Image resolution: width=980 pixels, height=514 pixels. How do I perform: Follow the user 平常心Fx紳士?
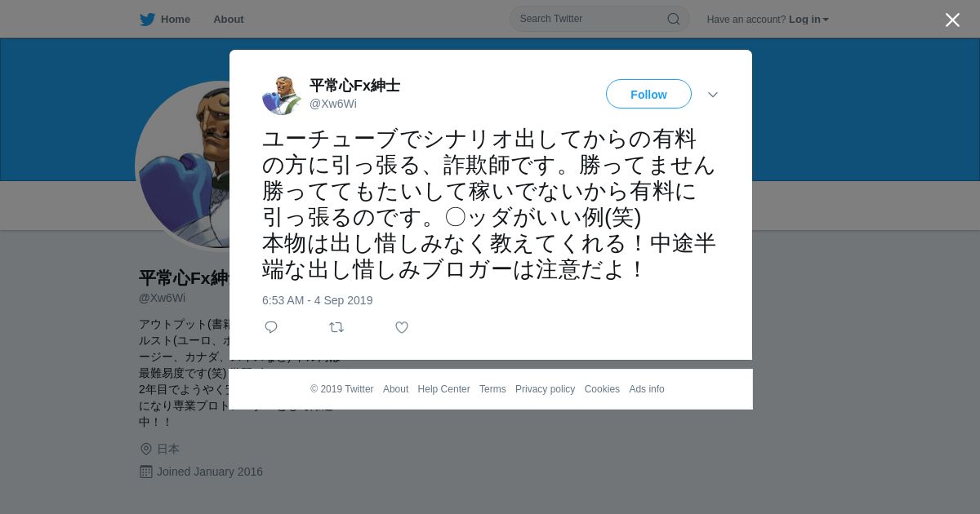pos(648,94)
